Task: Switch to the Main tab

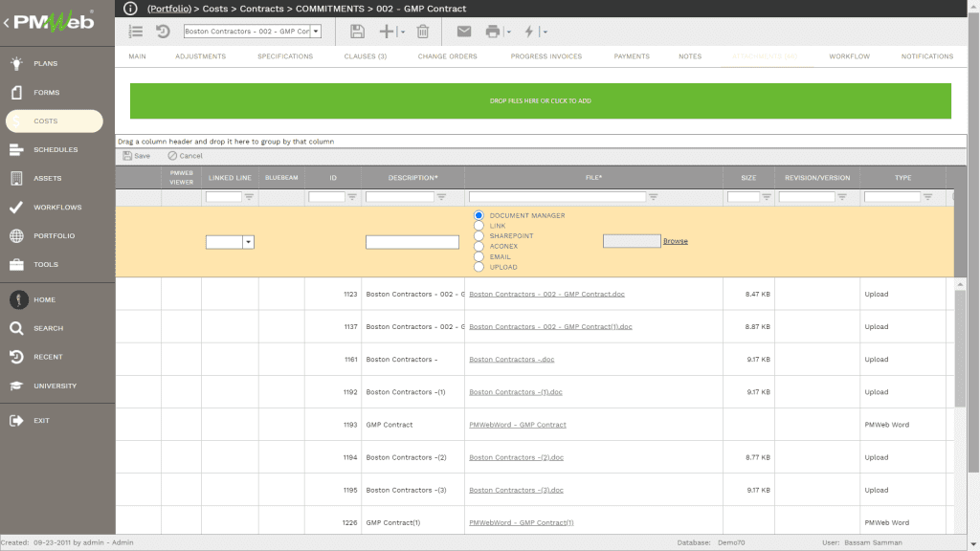Action: point(138,56)
